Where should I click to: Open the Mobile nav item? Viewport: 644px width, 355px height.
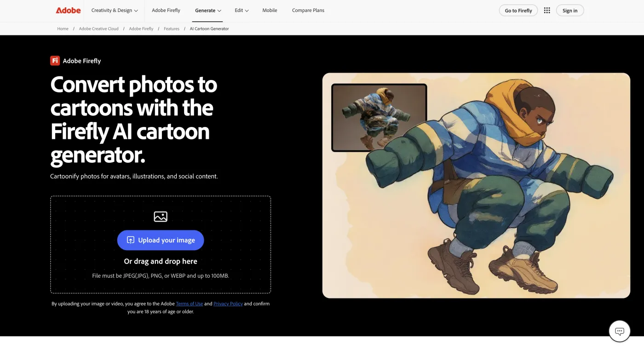[x=270, y=10]
